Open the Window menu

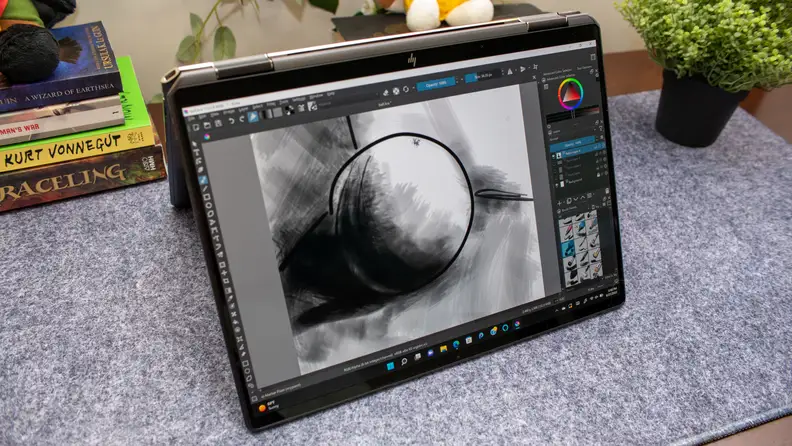[316, 96]
